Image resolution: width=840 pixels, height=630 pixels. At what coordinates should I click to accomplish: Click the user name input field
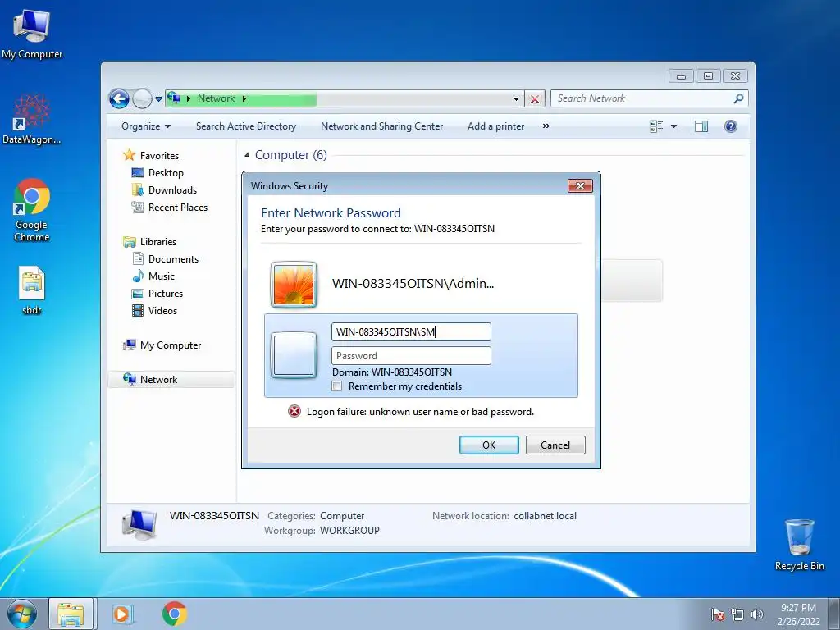point(412,332)
